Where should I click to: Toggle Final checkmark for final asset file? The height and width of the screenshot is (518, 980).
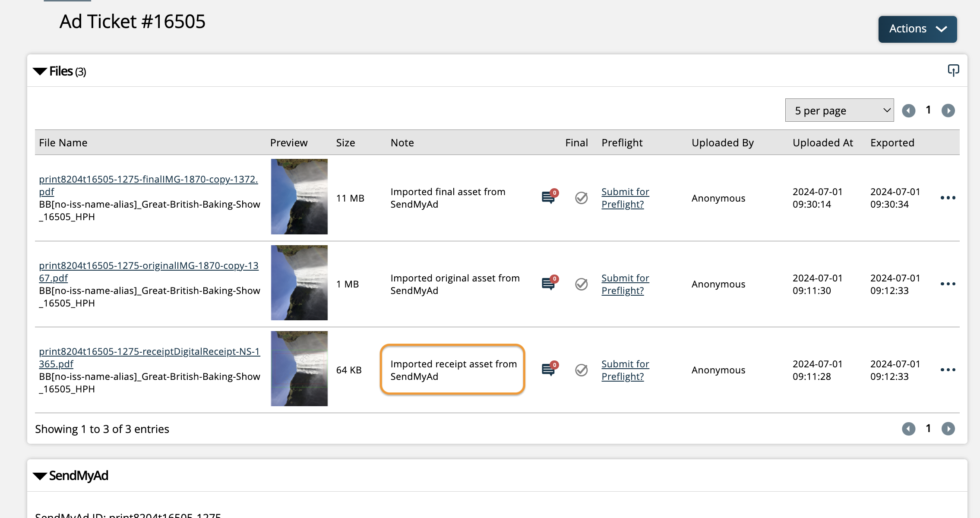click(x=582, y=198)
